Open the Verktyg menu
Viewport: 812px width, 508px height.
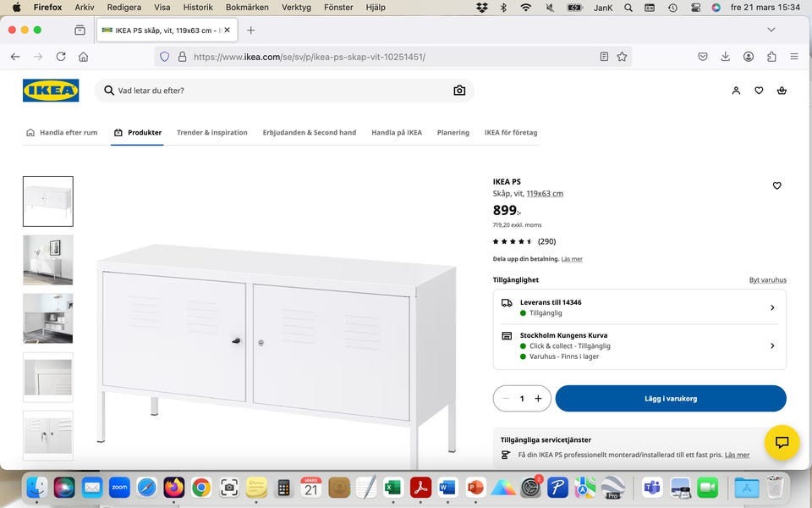pos(296,8)
